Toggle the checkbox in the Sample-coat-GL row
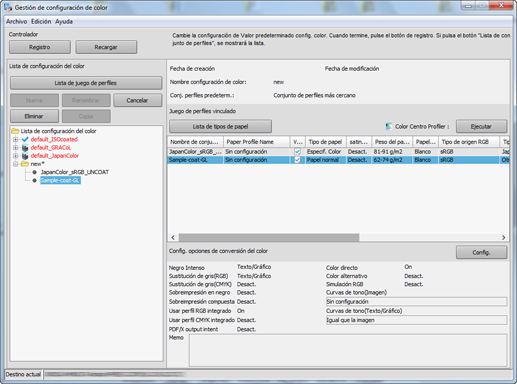 pos(297,160)
